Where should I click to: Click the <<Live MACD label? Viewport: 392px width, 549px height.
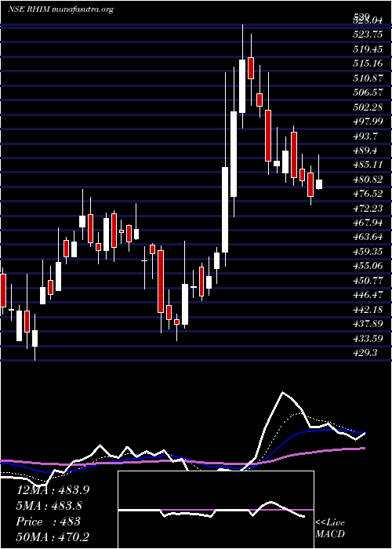330,528
